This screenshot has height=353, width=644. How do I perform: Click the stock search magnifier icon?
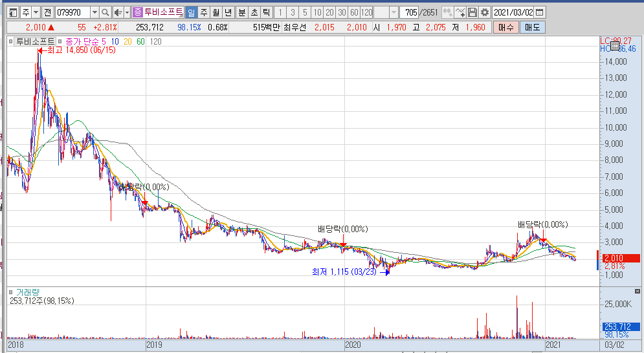point(105,12)
